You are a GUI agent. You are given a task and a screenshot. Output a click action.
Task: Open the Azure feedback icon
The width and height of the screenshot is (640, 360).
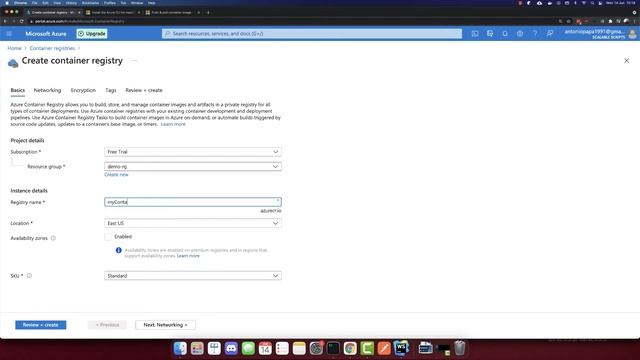pos(550,33)
